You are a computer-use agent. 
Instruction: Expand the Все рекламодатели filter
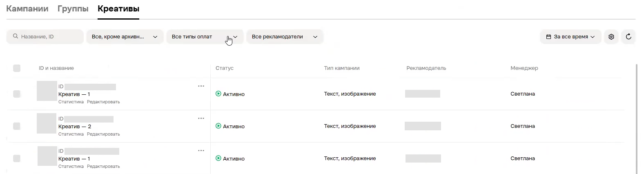tap(285, 37)
